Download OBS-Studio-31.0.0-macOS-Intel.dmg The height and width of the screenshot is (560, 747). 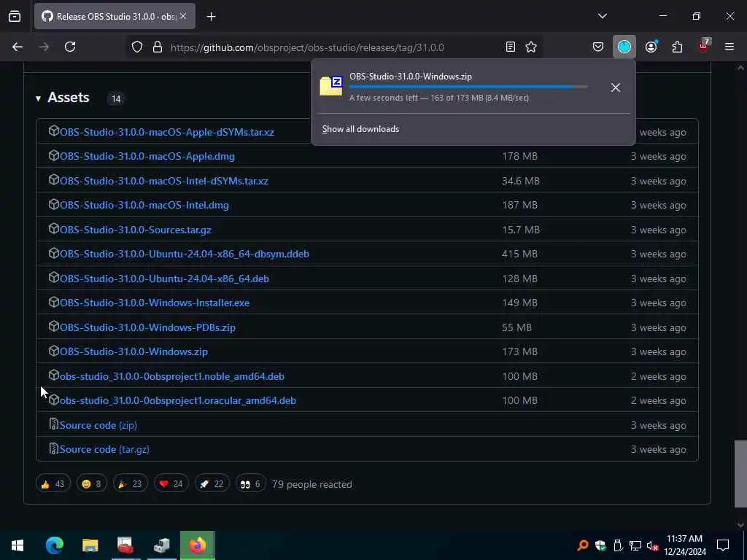(x=144, y=205)
